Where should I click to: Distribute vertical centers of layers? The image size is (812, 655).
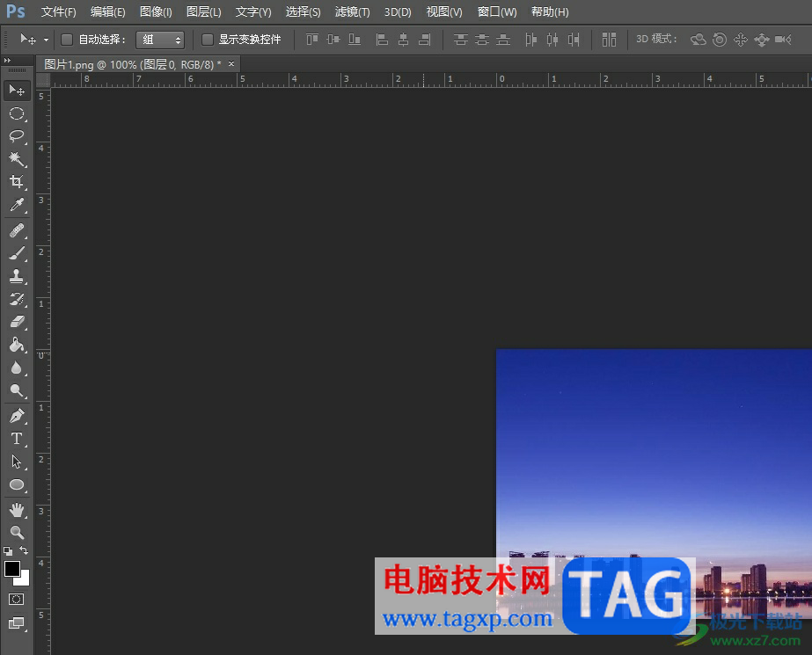pyautogui.click(x=481, y=40)
